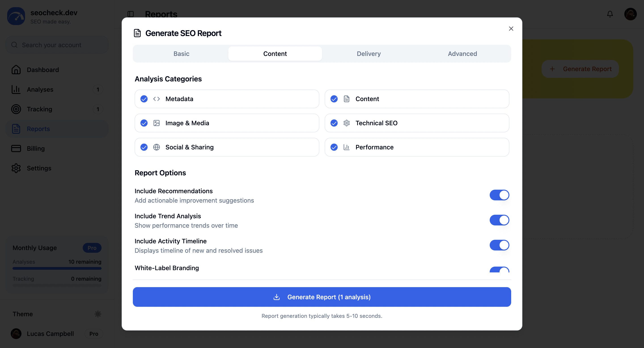Click the Dashboard home icon

tap(16, 70)
